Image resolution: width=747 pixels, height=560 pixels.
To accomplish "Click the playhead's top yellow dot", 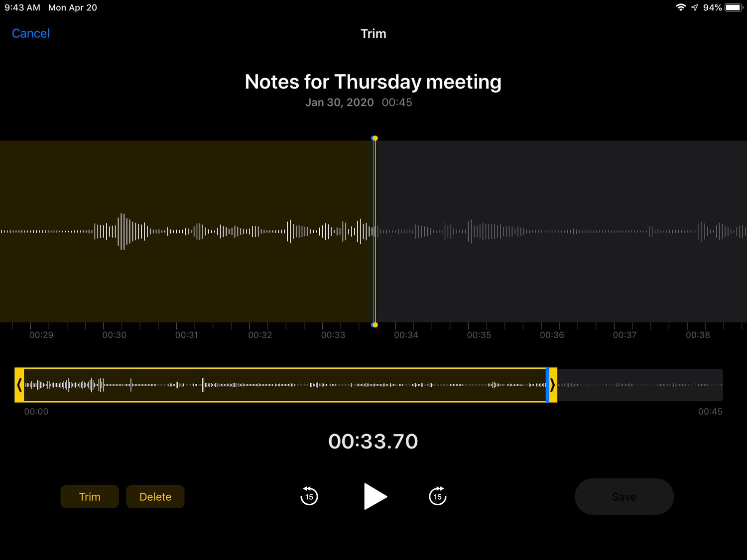I will tap(374, 138).
